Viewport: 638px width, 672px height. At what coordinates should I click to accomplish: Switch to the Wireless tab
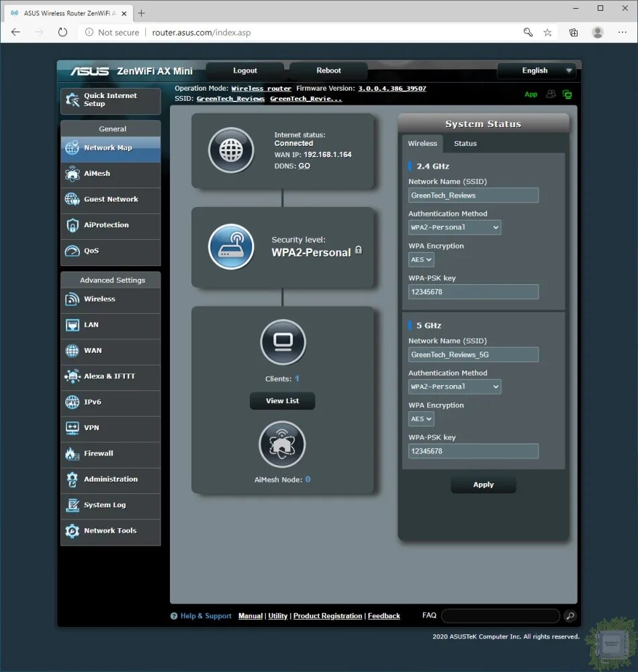click(x=422, y=144)
